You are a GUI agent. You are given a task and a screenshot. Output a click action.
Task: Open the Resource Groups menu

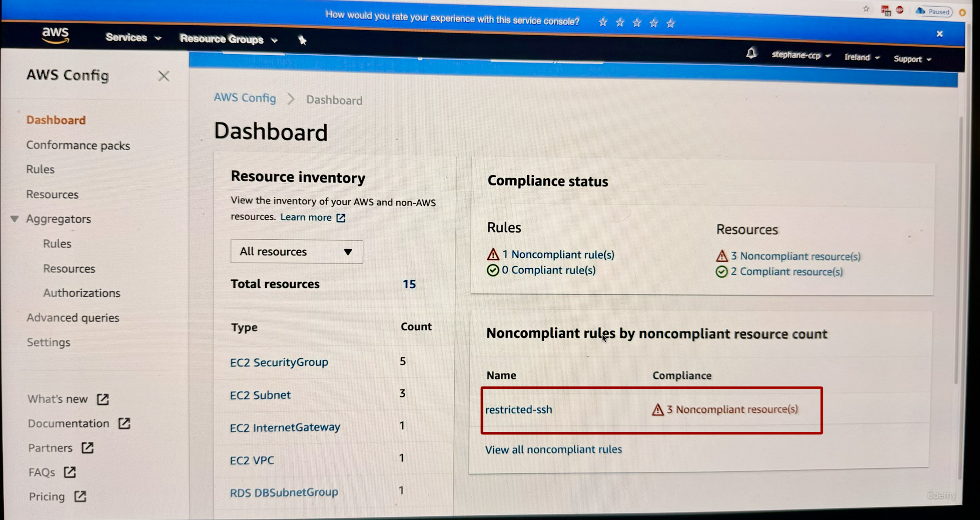229,40
